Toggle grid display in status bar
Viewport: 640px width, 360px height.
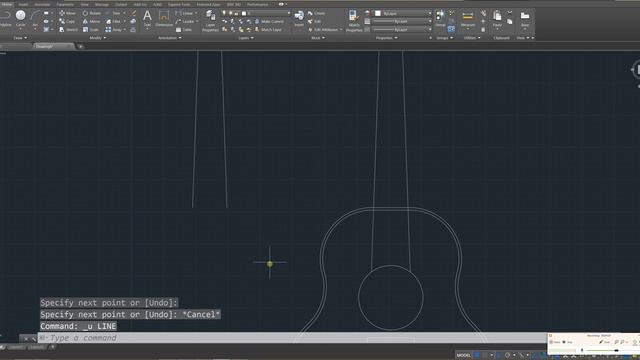[x=477, y=355]
